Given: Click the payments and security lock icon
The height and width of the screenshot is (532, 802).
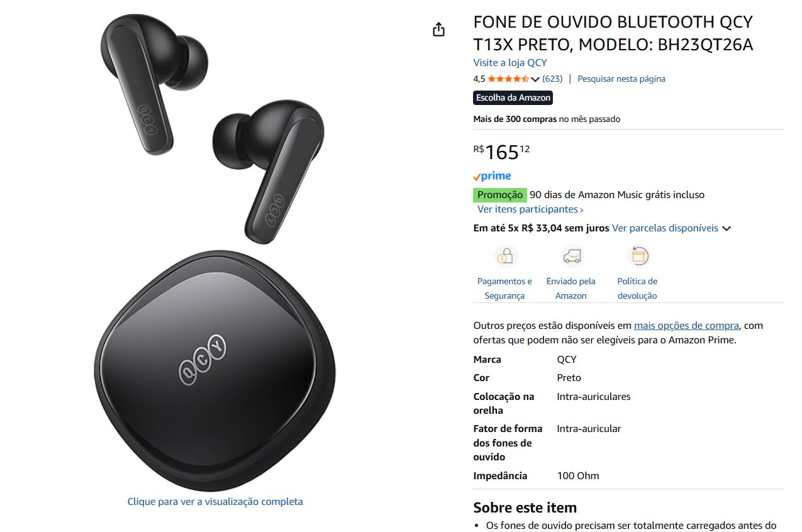Looking at the screenshot, I should tap(506, 257).
